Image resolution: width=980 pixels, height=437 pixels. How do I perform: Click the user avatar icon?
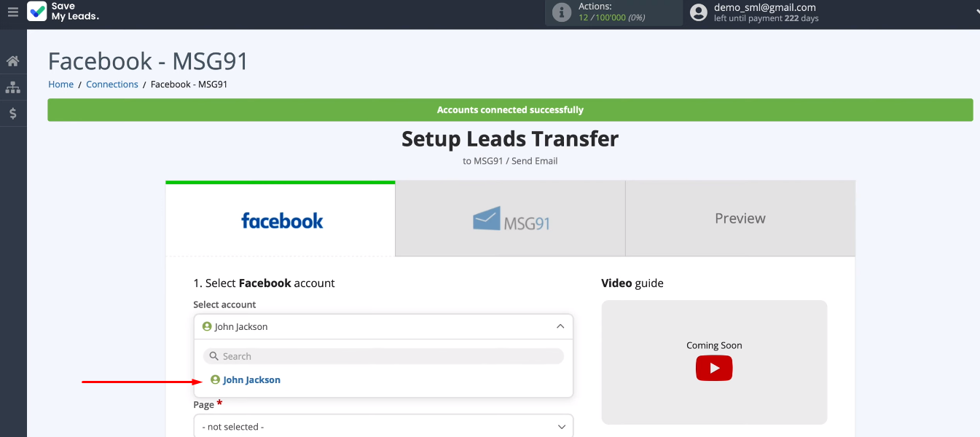[699, 12]
